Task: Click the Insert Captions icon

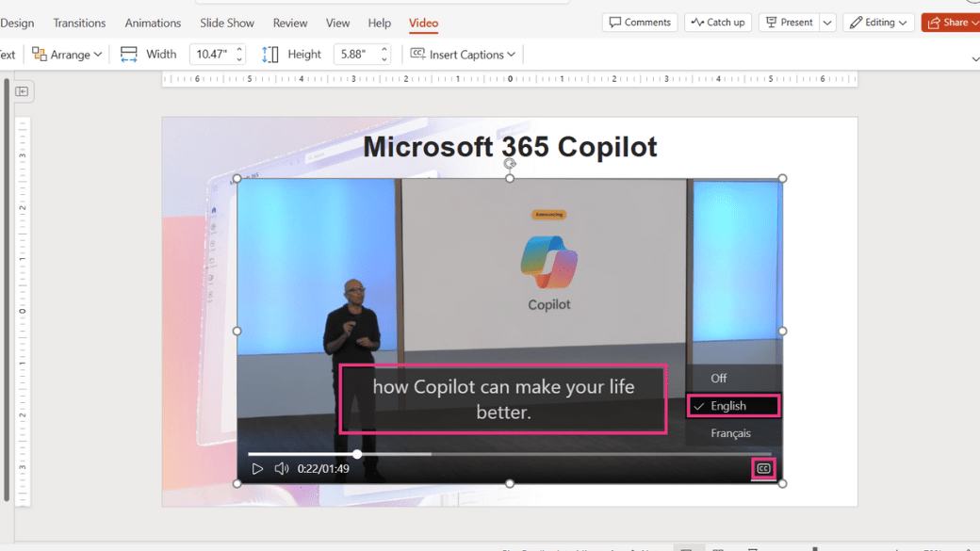Action: pyautogui.click(x=416, y=54)
